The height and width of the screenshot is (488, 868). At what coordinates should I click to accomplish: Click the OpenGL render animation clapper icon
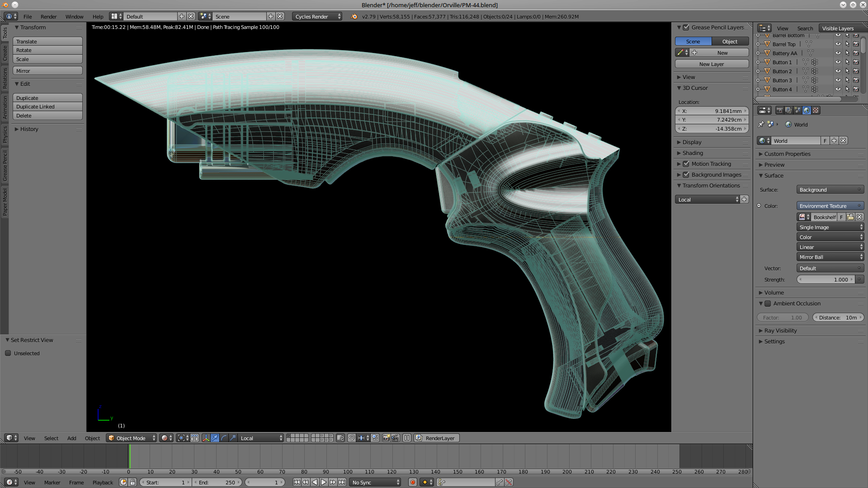[395, 438]
